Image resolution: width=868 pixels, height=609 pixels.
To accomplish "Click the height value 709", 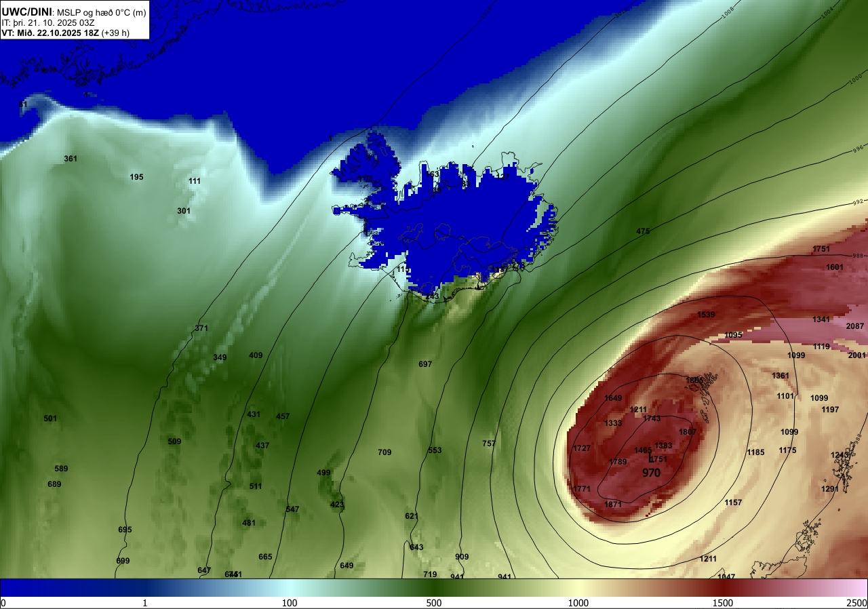I will click(384, 452).
